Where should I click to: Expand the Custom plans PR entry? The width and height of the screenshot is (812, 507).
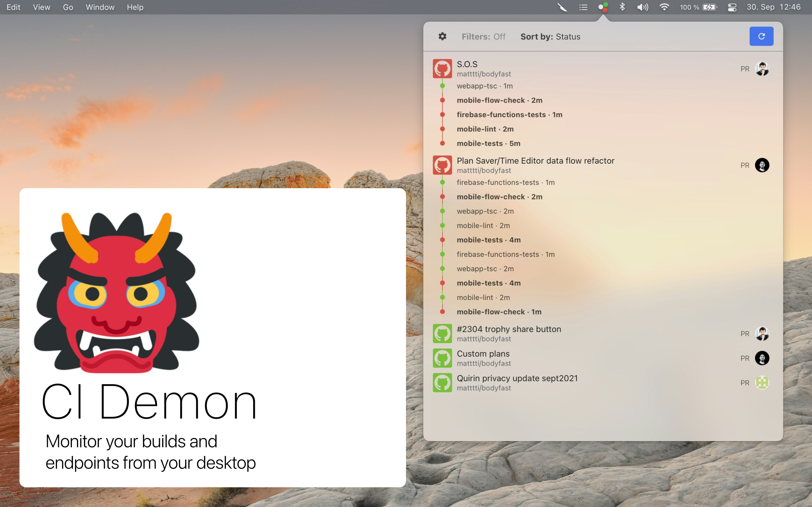pos(483,353)
